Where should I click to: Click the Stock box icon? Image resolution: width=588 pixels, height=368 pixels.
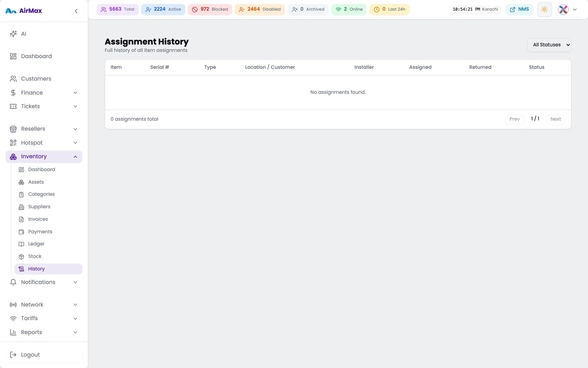click(21, 256)
